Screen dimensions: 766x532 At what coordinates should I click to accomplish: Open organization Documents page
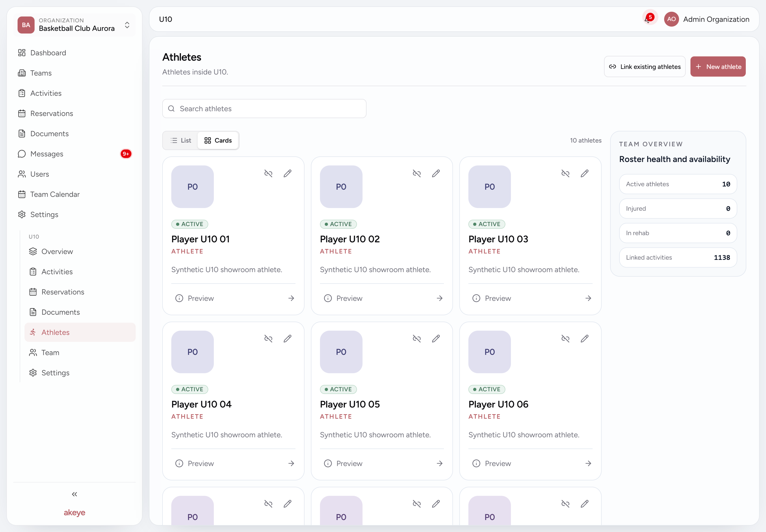pyautogui.click(x=74, y=134)
